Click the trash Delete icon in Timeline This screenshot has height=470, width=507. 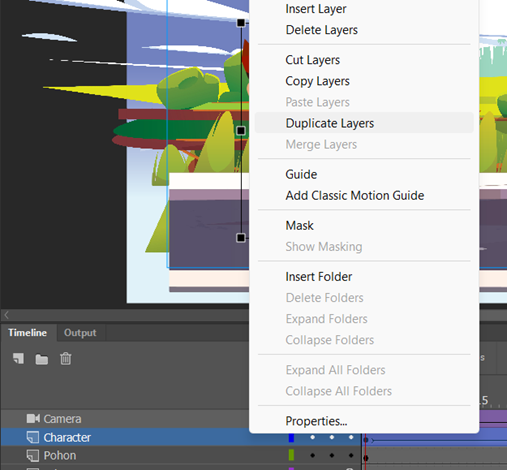coord(66,359)
